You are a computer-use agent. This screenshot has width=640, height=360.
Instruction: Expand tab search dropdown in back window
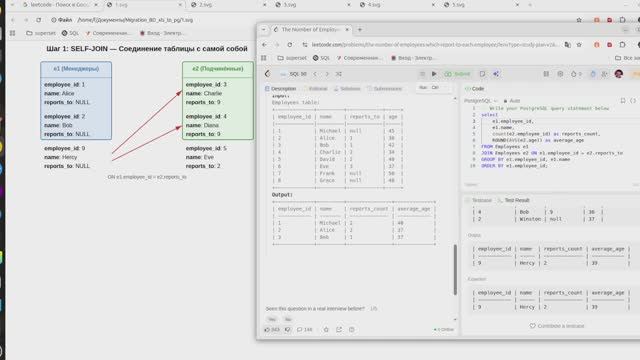[x=12, y=5]
